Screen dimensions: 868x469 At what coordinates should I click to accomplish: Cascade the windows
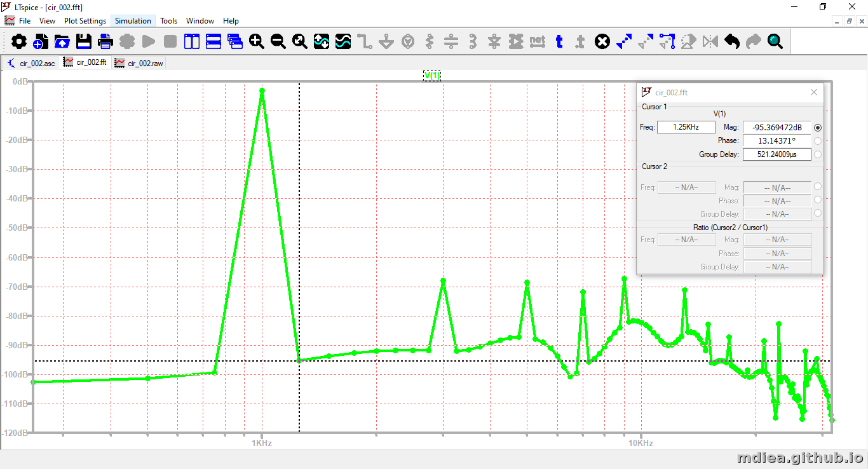coord(235,42)
